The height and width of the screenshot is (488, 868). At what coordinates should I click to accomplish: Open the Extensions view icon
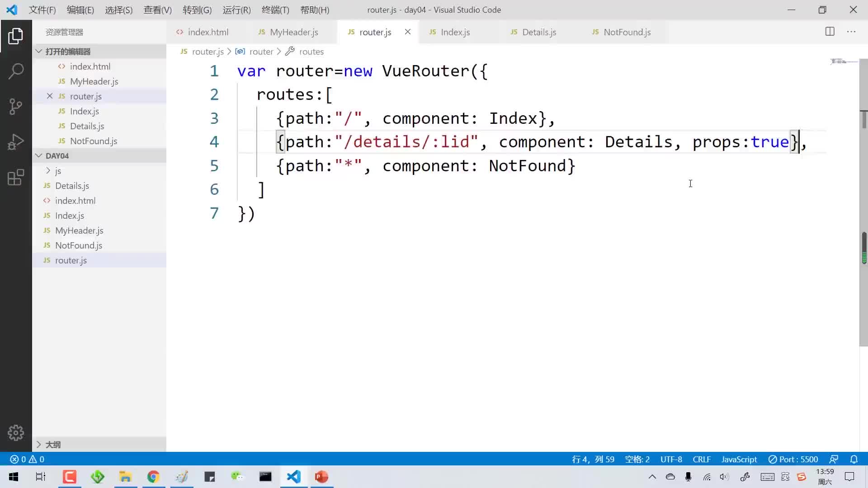(x=16, y=177)
